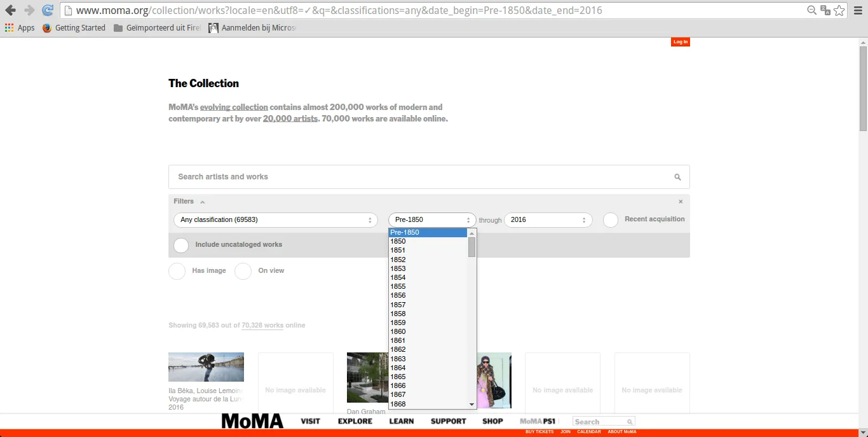Click the year list scroll down arrow

472,405
